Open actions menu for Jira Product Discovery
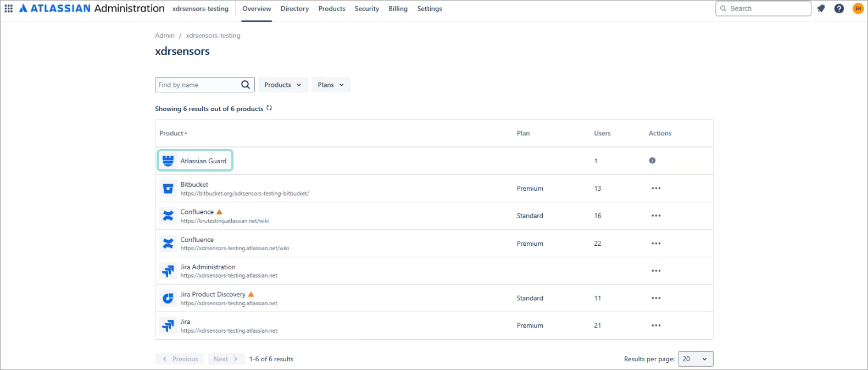This screenshot has height=370, width=868. pyautogui.click(x=656, y=298)
